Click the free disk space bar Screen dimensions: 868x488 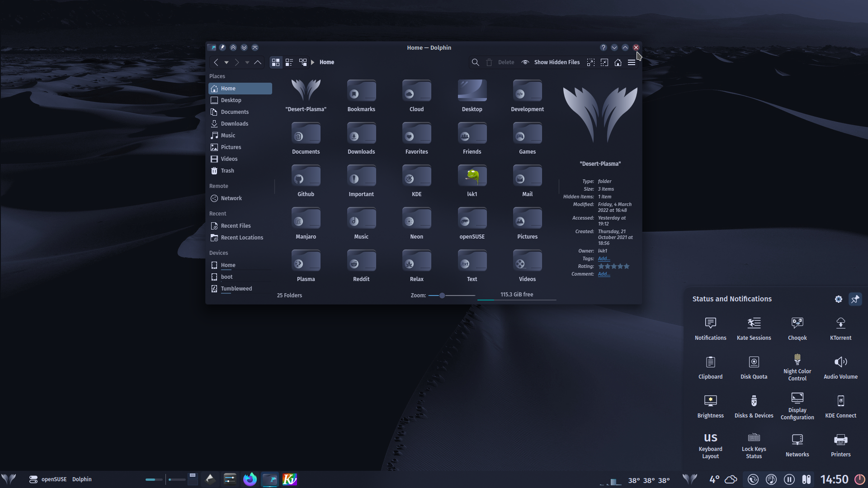pos(517,296)
